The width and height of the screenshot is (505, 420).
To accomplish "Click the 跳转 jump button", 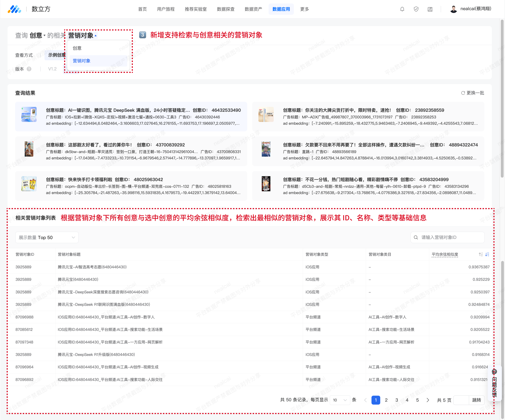I will (x=476, y=400).
